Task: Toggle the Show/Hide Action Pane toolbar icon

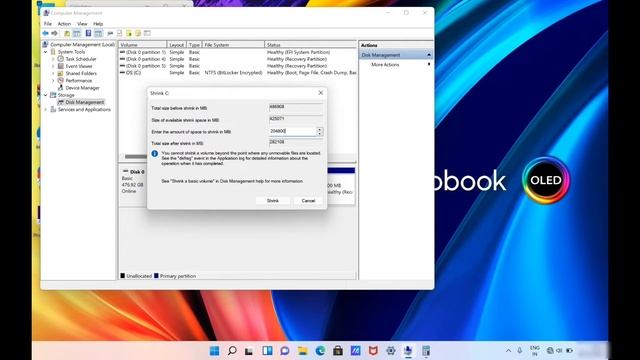Action: pyautogui.click(x=98, y=33)
